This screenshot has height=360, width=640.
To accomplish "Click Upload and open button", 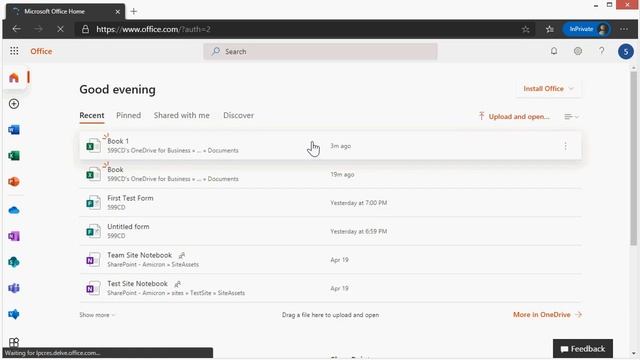I will (x=514, y=117).
